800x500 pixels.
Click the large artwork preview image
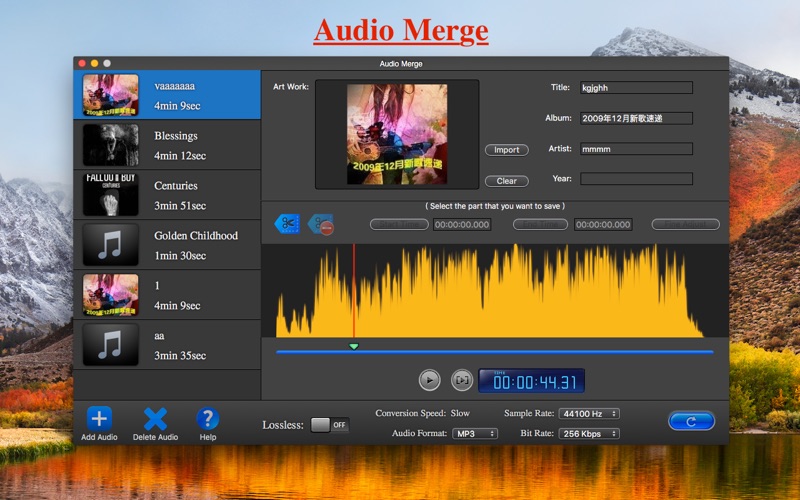click(397, 134)
